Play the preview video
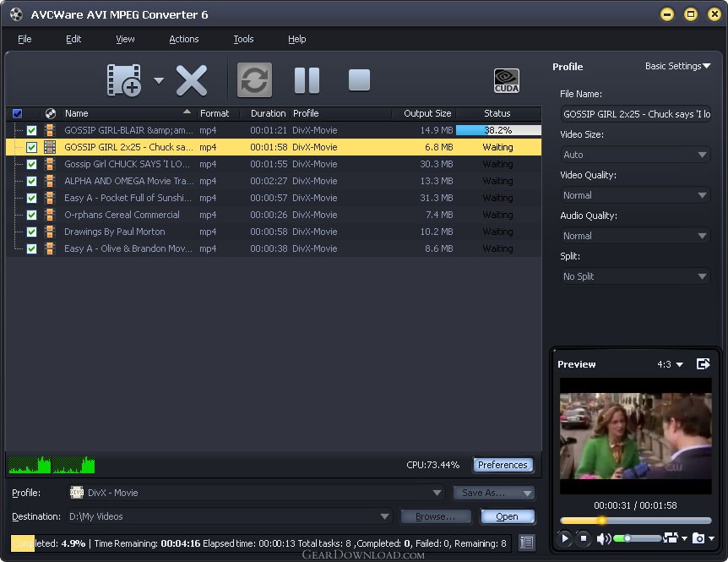This screenshot has height=562, width=728. [564, 538]
